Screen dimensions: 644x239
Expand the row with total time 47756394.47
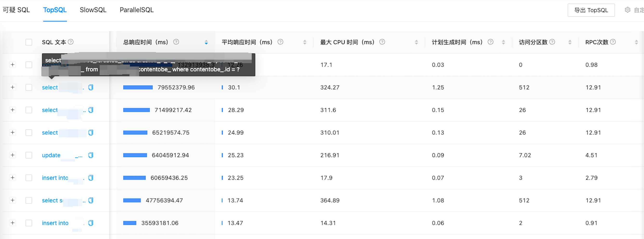pos(13,200)
